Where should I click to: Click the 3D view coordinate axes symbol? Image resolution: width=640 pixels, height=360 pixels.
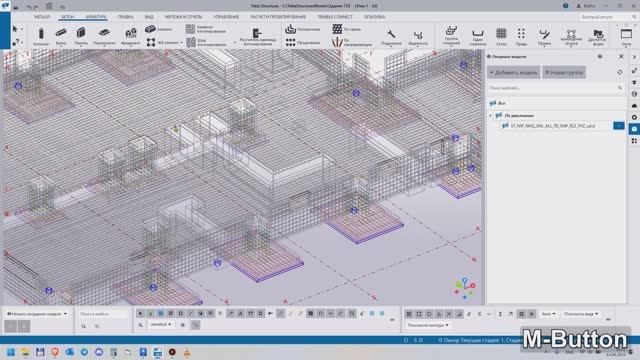click(x=464, y=288)
